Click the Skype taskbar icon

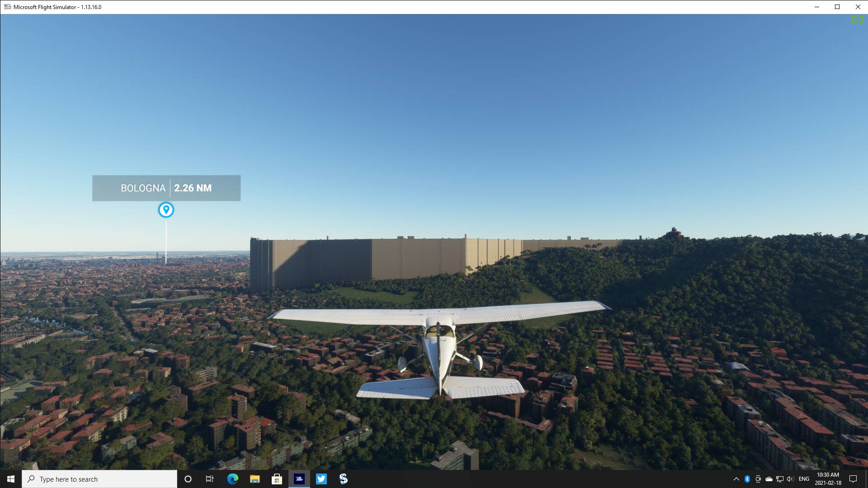344,479
